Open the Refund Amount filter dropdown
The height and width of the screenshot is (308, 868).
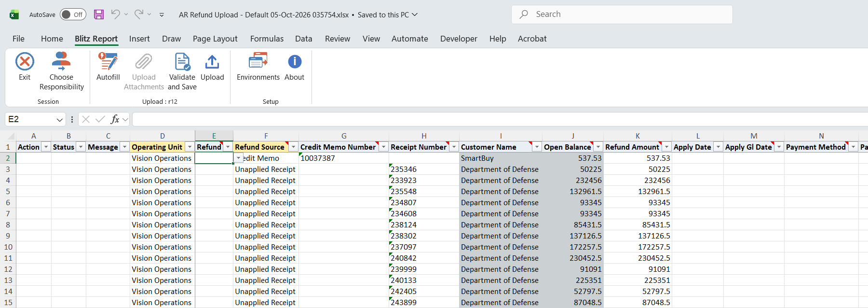tap(666, 147)
